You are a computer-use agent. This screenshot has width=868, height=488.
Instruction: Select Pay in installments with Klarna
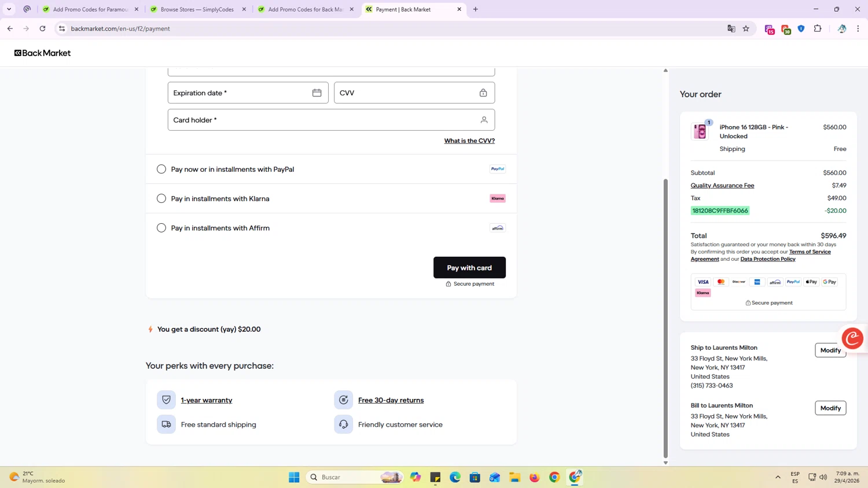161,198
